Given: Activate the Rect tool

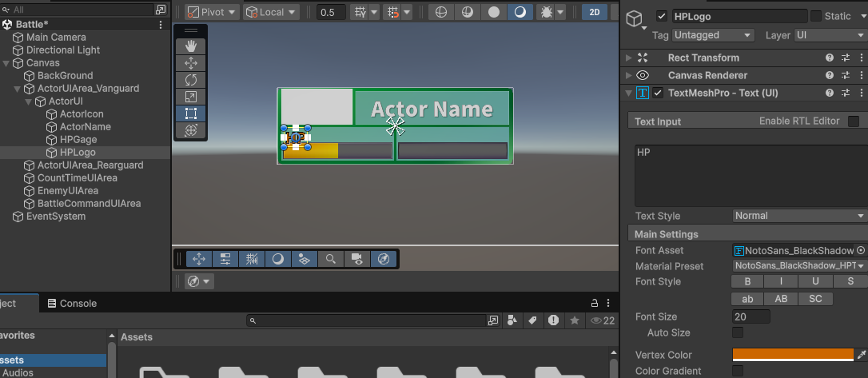Looking at the screenshot, I should point(191,113).
